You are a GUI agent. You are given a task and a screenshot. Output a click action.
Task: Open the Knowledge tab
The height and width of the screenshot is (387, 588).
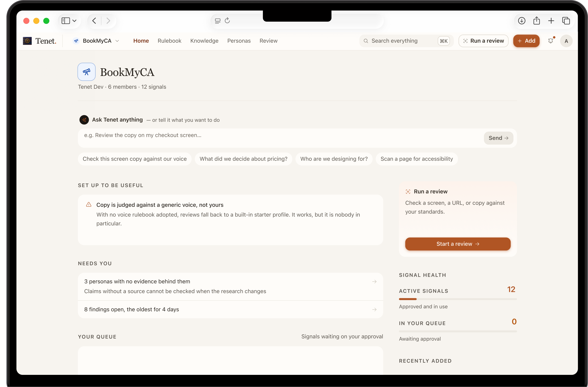(x=204, y=41)
